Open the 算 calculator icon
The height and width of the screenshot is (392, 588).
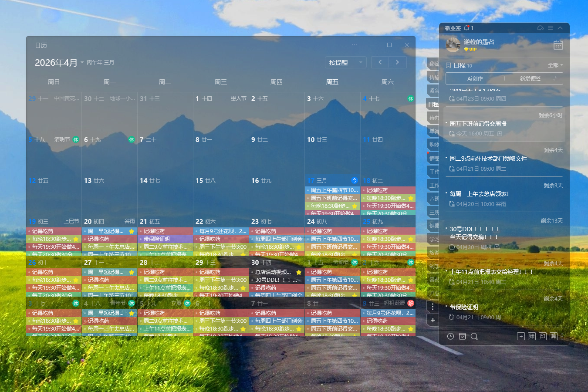(x=554, y=336)
